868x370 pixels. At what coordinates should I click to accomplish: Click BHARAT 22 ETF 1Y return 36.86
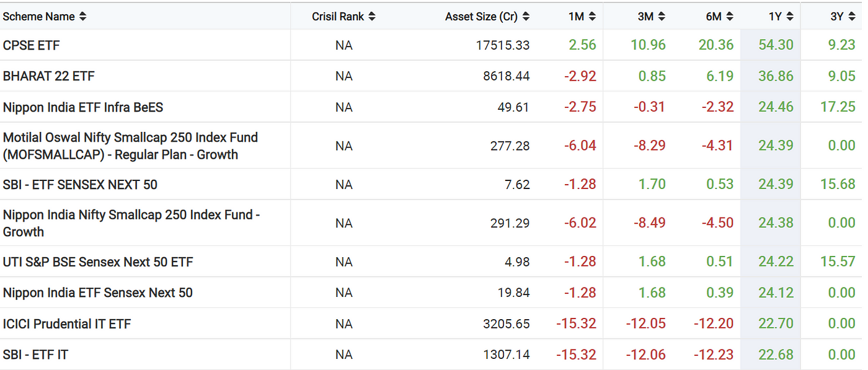pyautogui.click(x=776, y=76)
